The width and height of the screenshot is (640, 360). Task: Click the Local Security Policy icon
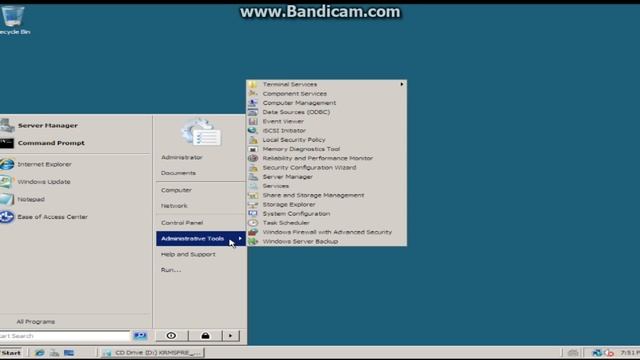pos(253,140)
